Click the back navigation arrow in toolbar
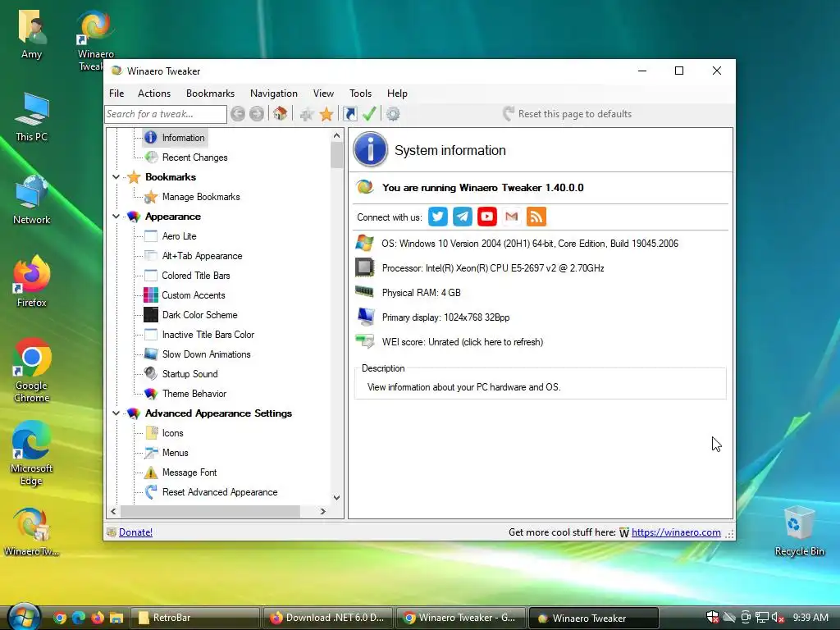840x630 pixels. click(x=238, y=113)
